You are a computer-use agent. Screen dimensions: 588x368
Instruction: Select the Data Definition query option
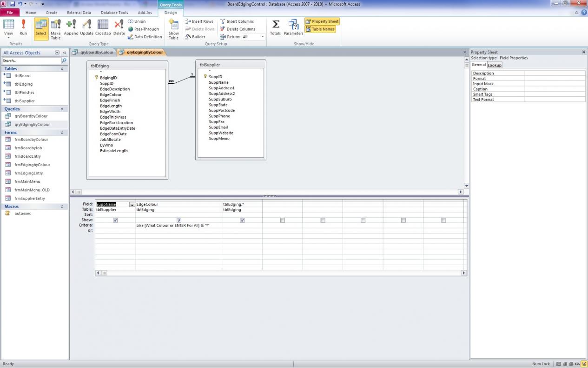[145, 37]
